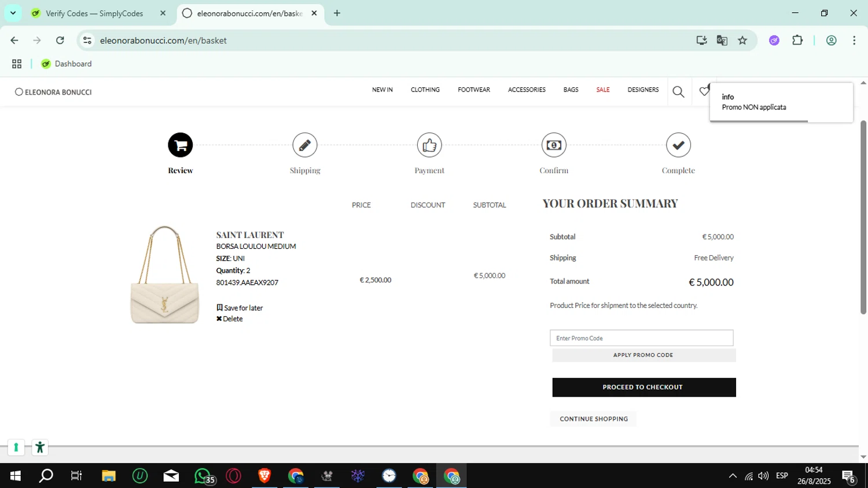Click Save for later link

click(240, 308)
